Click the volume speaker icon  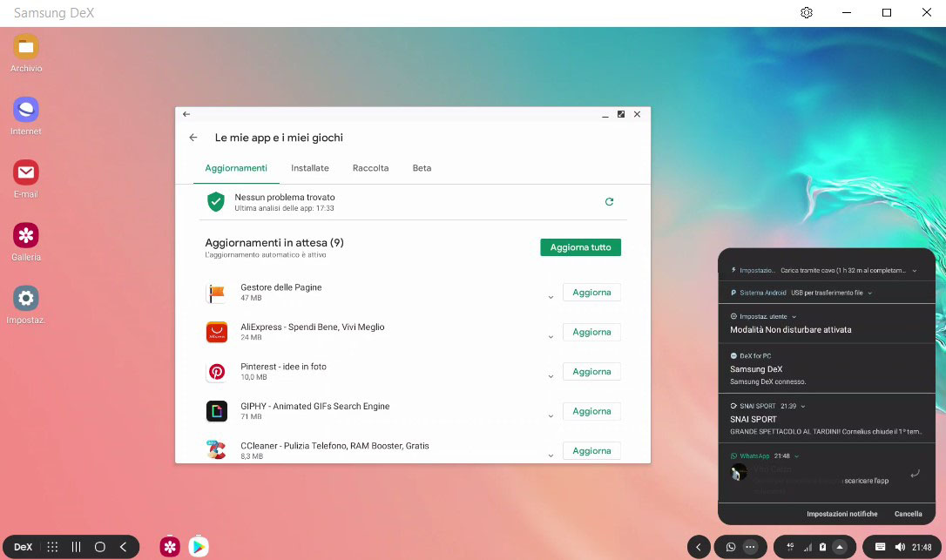[x=900, y=547]
